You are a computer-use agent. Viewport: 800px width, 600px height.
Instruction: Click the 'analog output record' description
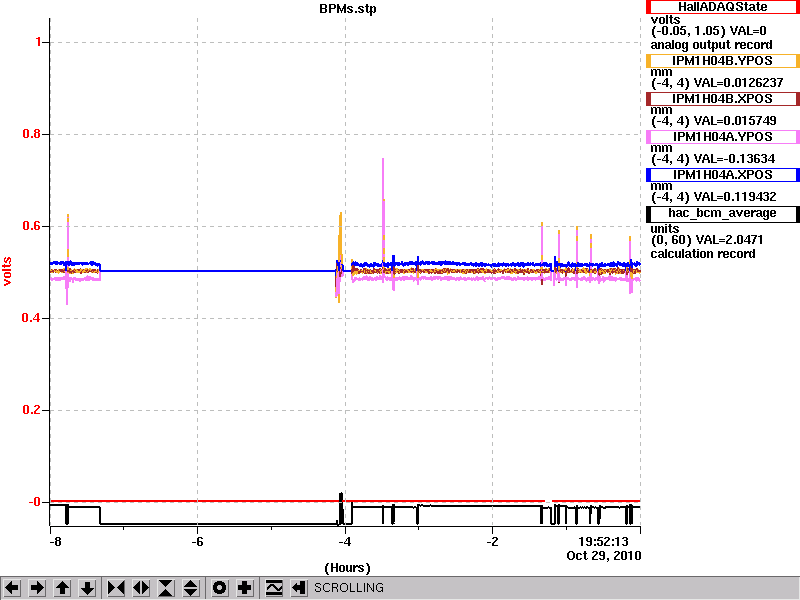tap(711, 45)
